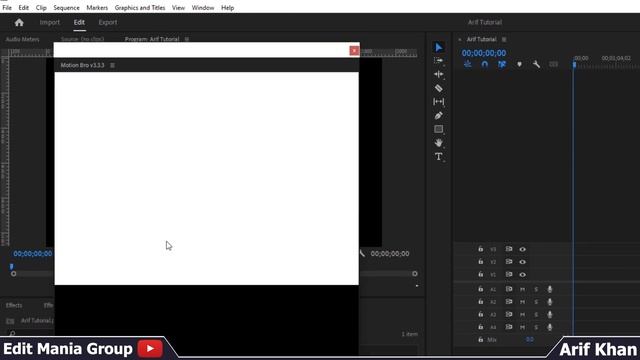Viewport: 640px width, 360px height.
Task: Enable voice-over record on A4
Action: (x=550, y=327)
